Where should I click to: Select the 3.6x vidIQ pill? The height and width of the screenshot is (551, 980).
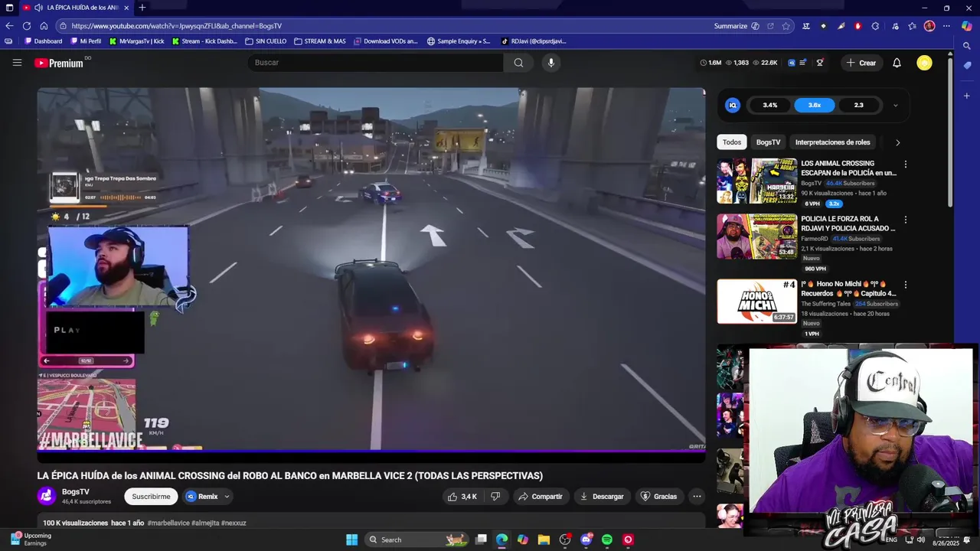pyautogui.click(x=815, y=106)
